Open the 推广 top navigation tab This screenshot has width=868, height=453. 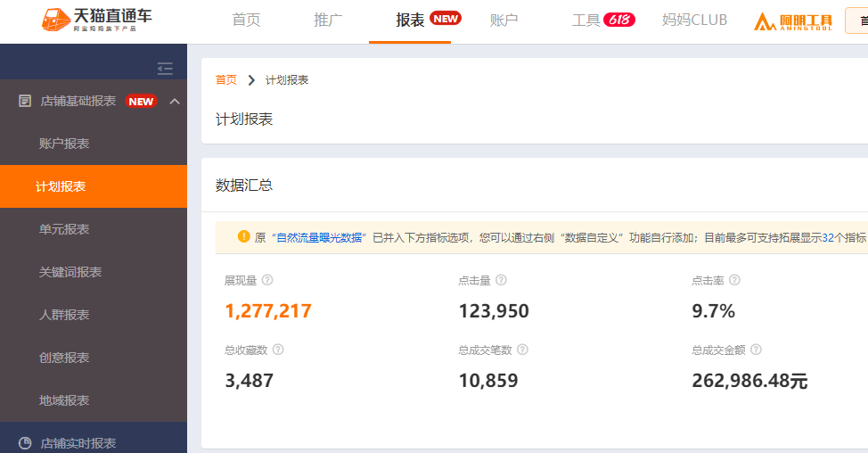tap(328, 20)
